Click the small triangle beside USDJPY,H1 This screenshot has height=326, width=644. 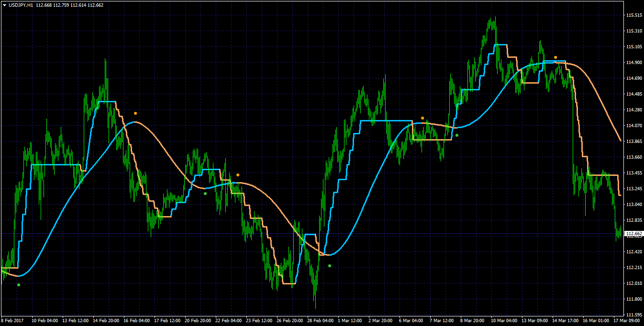click(x=4, y=5)
